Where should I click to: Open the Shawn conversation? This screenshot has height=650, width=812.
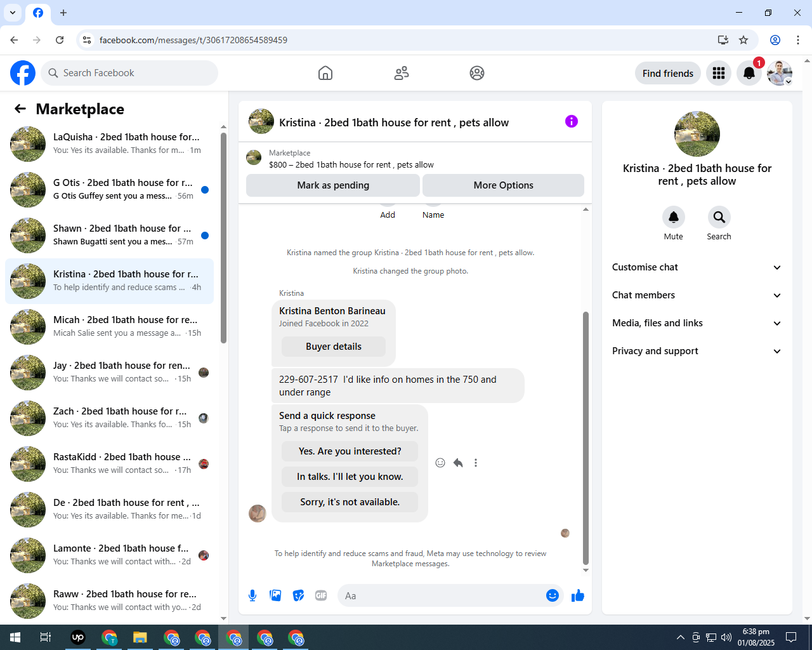coord(109,235)
